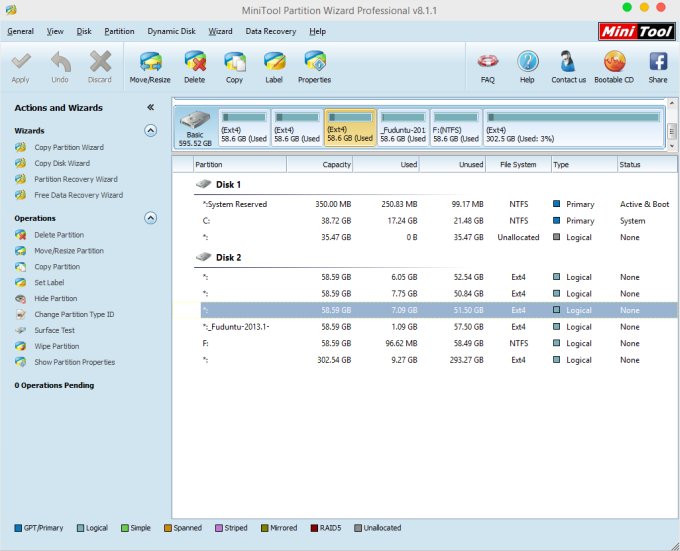Image resolution: width=680 pixels, height=551 pixels.
Task: Open the Partition Recovery Wizard
Action: point(76,179)
